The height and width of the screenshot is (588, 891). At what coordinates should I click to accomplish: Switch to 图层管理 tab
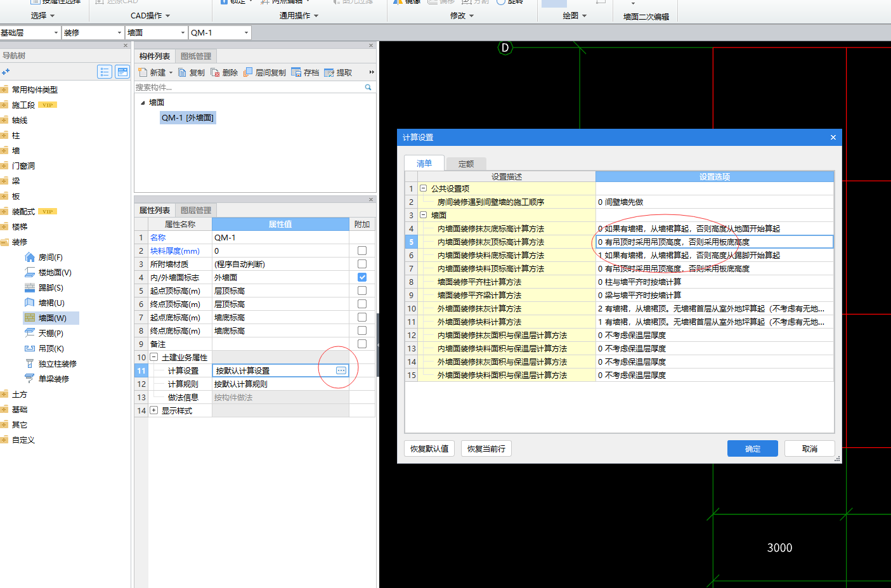196,211
